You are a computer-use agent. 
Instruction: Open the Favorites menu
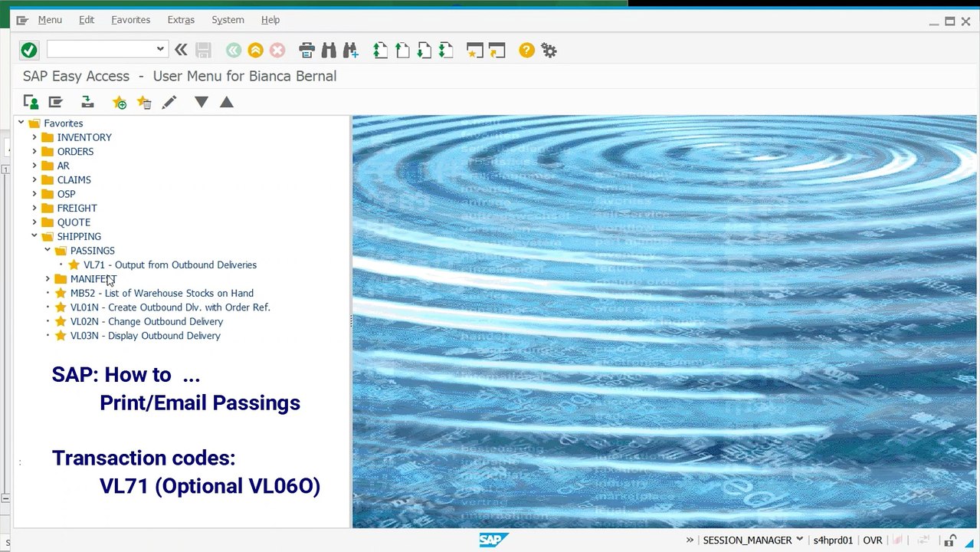(131, 20)
